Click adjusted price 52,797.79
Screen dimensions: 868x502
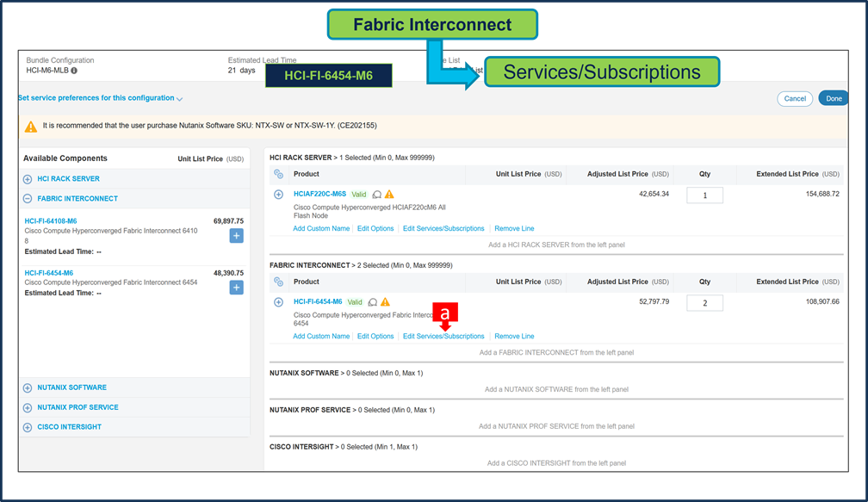click(654, 302)
